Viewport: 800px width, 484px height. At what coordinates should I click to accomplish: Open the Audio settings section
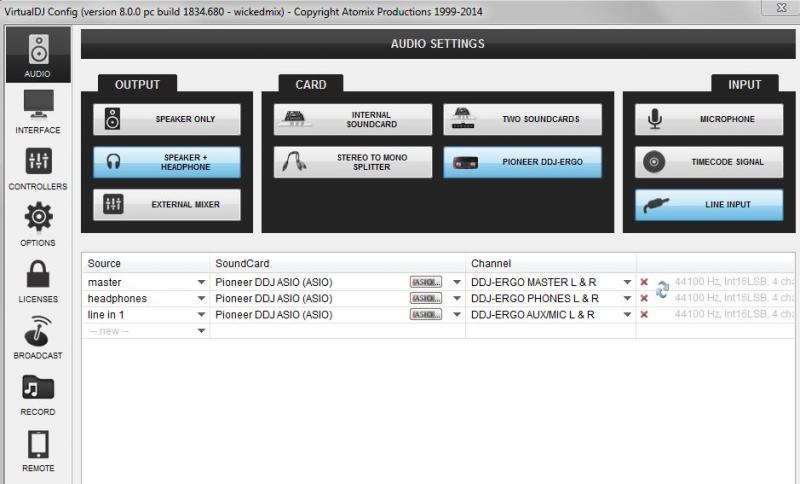38,55
